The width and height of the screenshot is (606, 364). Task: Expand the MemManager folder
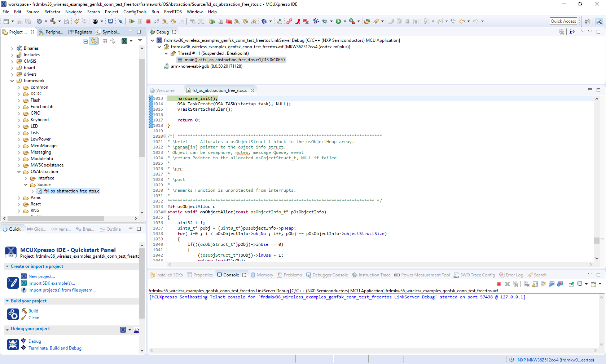click(19, 146)
